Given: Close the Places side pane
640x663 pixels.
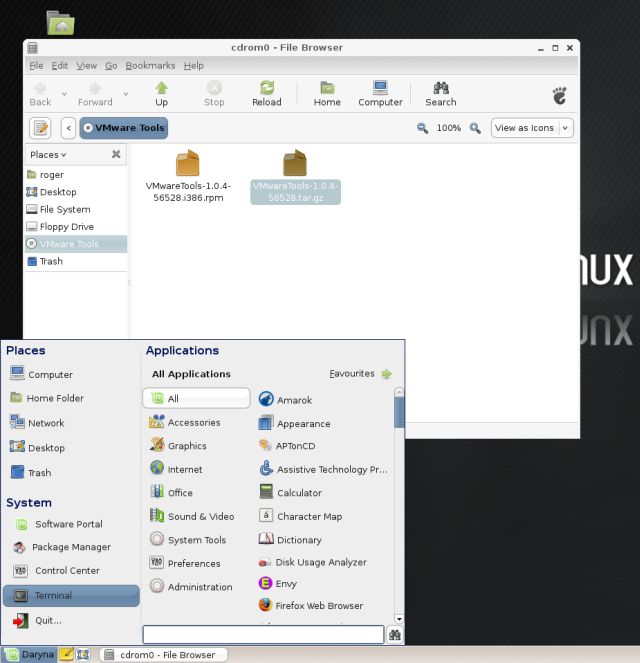Looking at the screenshot, I should click(x=116, y=154).
